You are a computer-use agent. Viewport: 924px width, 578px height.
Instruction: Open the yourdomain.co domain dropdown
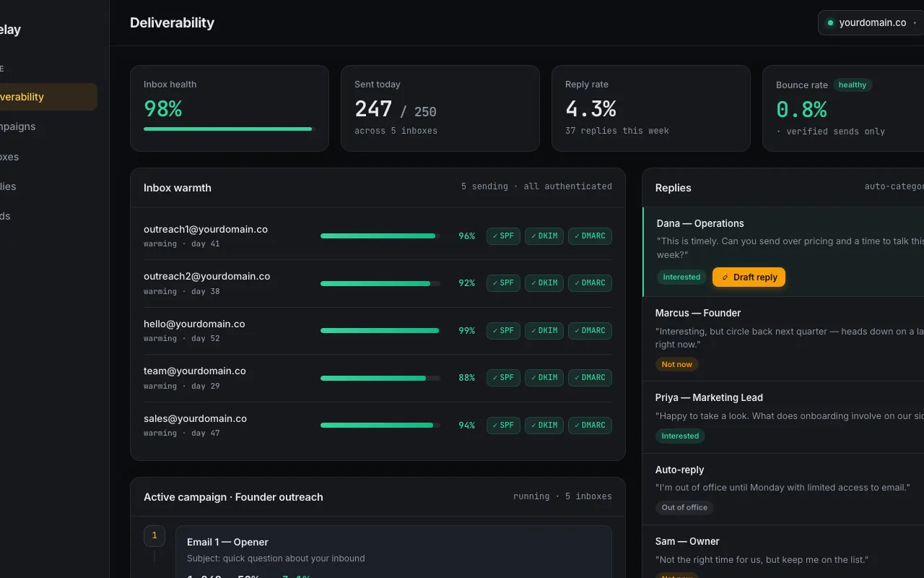point(871,22)
